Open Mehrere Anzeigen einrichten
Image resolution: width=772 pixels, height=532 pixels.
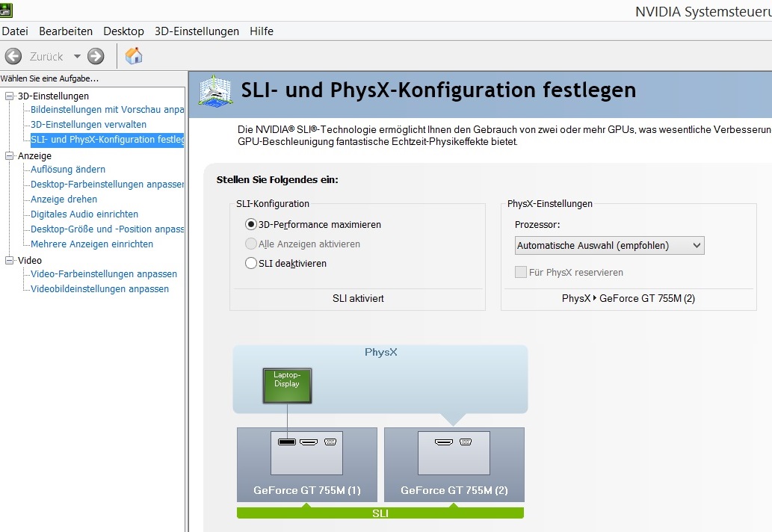coord(92,244)
